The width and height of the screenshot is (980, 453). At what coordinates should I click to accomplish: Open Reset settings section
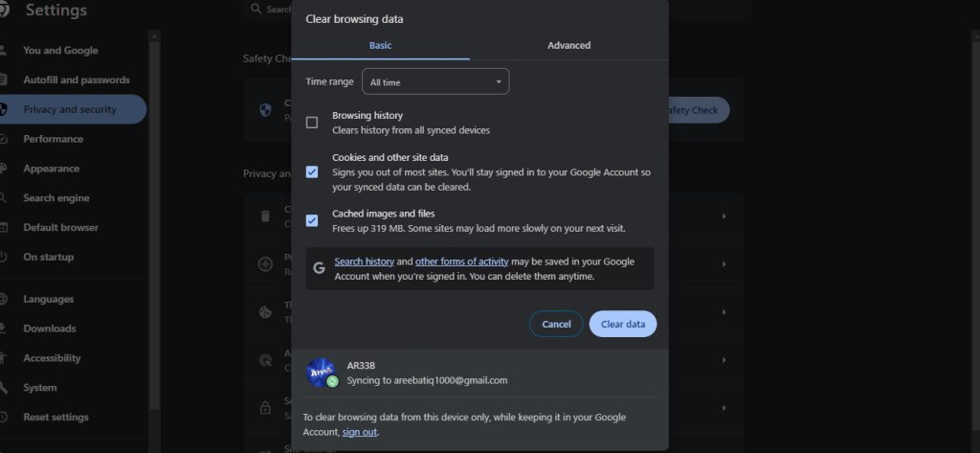(x=56, y=417)
